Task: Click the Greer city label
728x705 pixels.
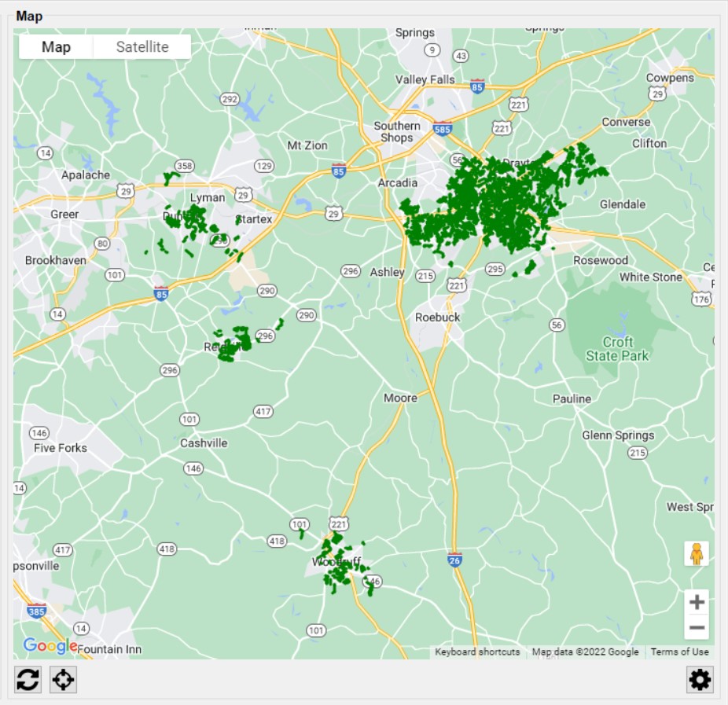Action: point(64,215)
